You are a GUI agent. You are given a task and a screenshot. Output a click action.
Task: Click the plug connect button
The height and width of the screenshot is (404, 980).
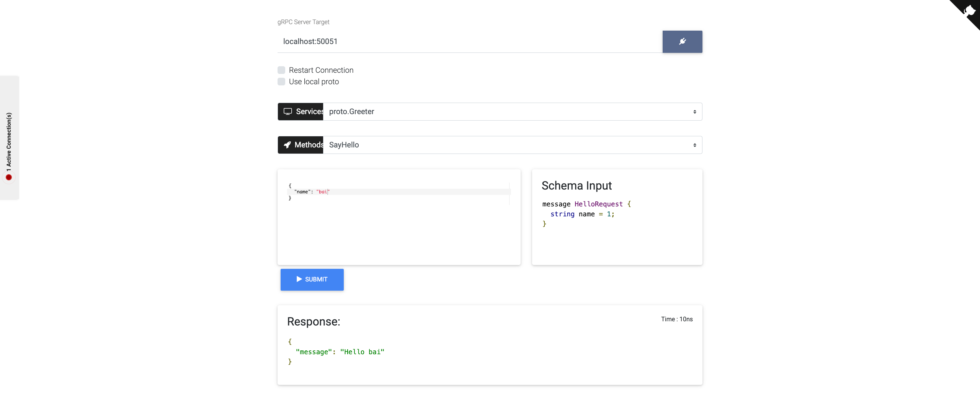coord(682,42)
